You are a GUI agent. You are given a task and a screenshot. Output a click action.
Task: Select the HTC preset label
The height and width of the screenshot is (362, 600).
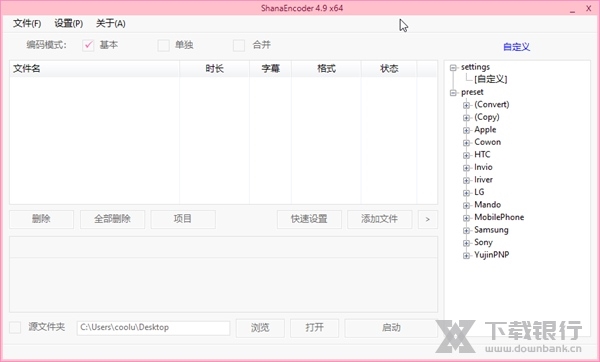(x=482, y=155)
